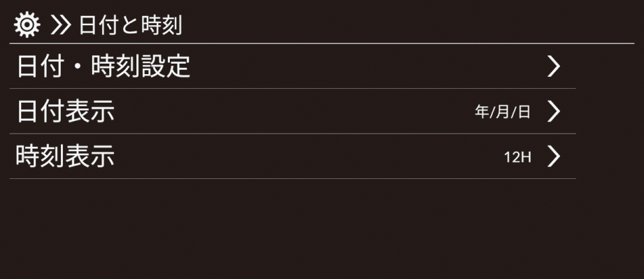The image size is (644, 279).
Task: Tap the 日付表示 label text
Action: click(x=65, y=112)
